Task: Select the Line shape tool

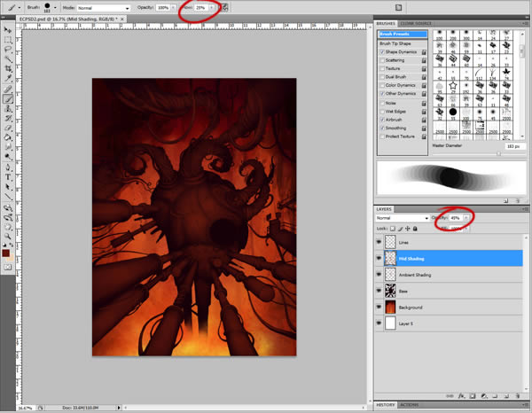Action: (x=7, y=197)
